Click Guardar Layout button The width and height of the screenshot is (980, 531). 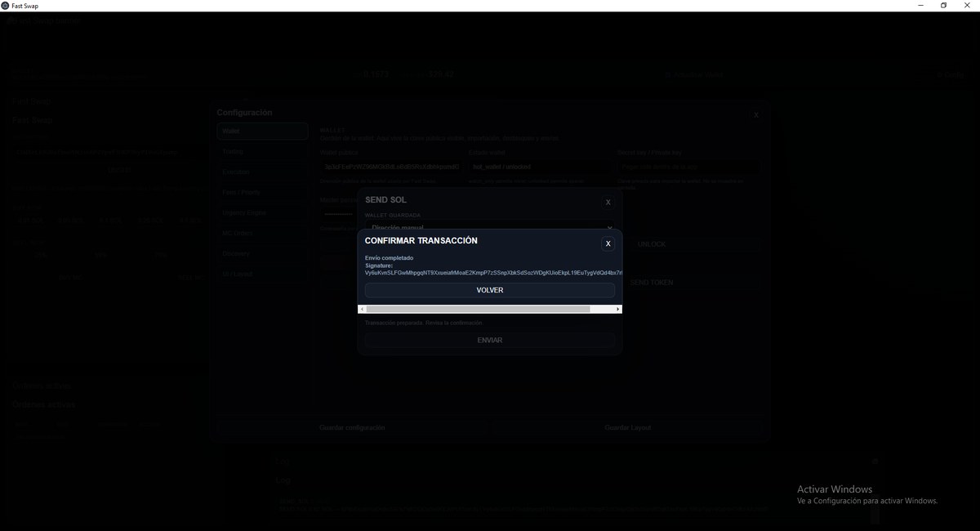click(x=627, y=427)
